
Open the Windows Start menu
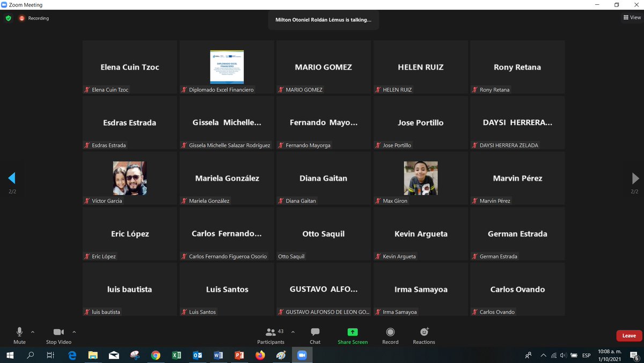(x=11, y=355)
